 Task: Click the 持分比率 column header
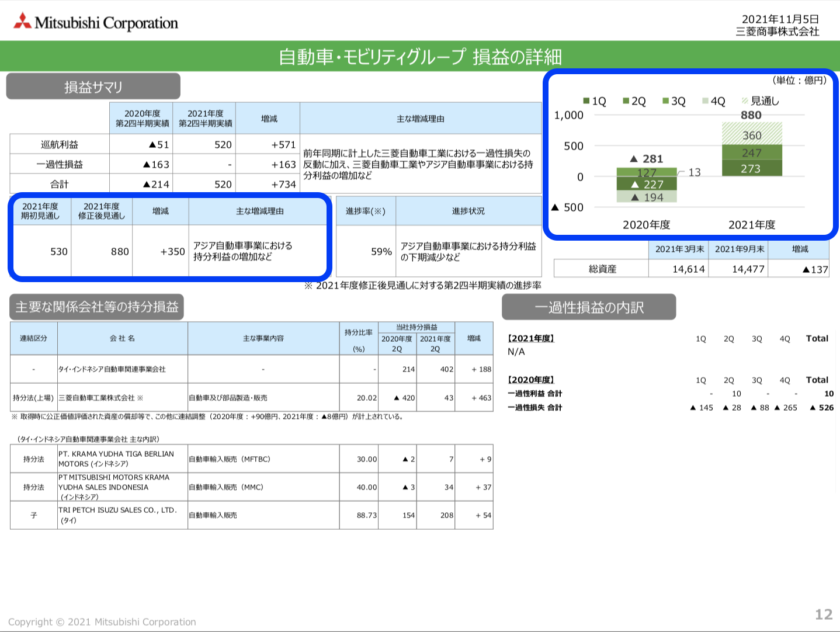[x=359, y=333]
